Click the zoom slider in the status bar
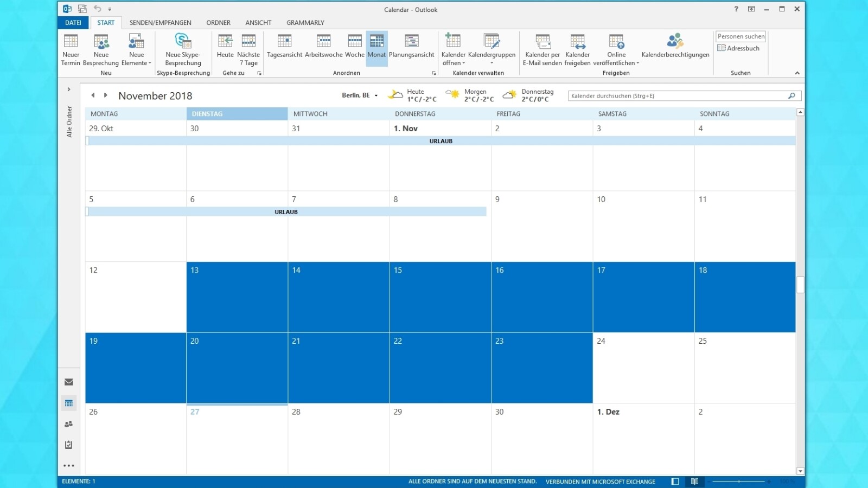 pos(739,481)
